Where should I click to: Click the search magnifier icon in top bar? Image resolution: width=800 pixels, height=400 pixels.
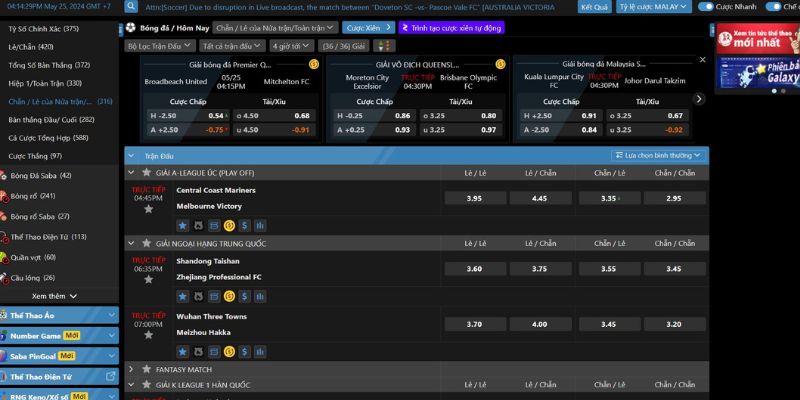(x=131, y=6)
